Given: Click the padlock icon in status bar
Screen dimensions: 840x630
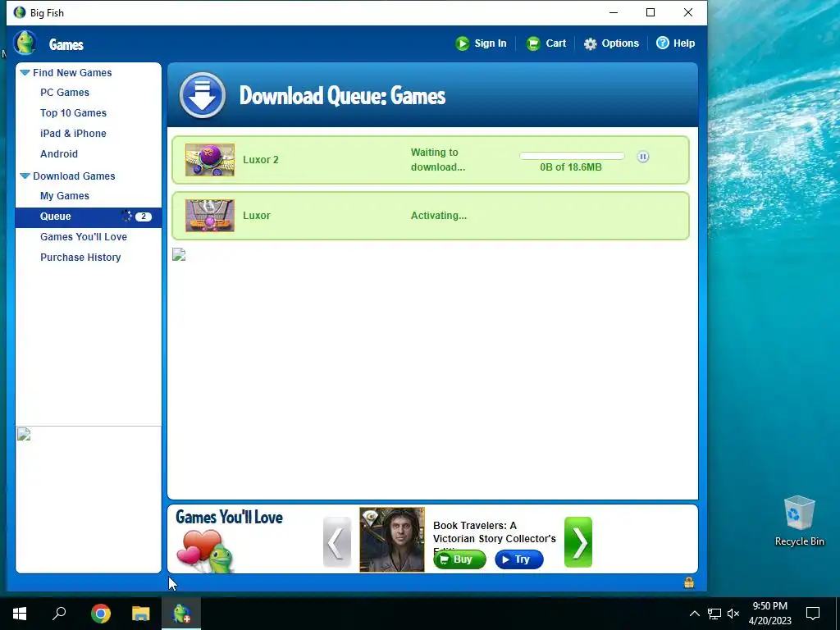Looking at the screenshot, I should (689, 582).
